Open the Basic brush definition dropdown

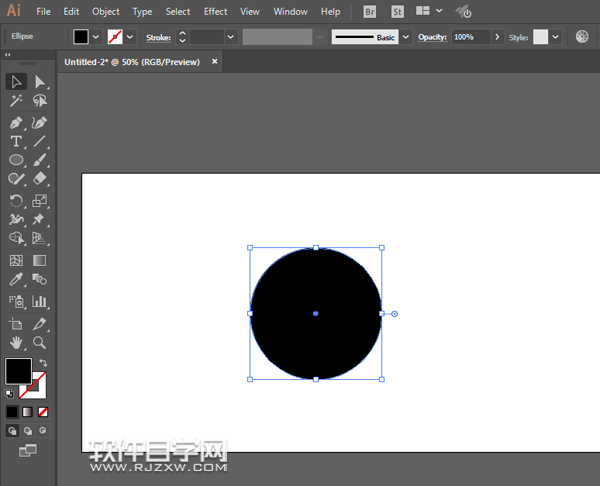(405, 36)
